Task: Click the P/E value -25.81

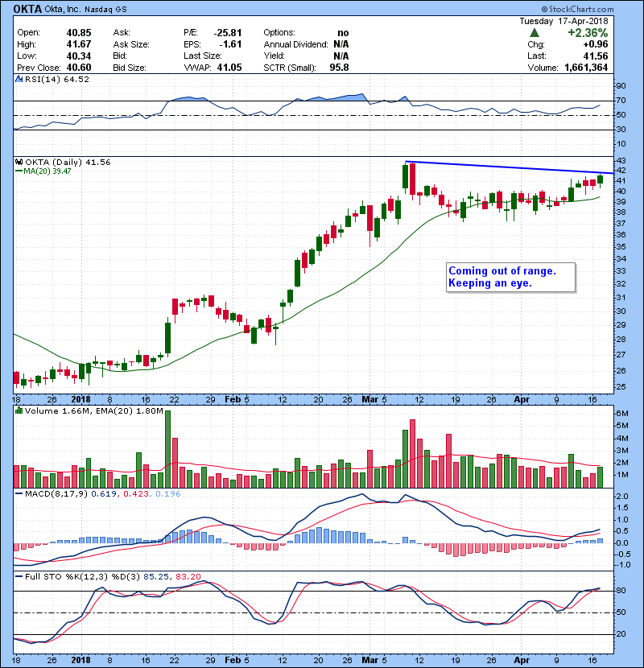Action: (x=228, y=33)
